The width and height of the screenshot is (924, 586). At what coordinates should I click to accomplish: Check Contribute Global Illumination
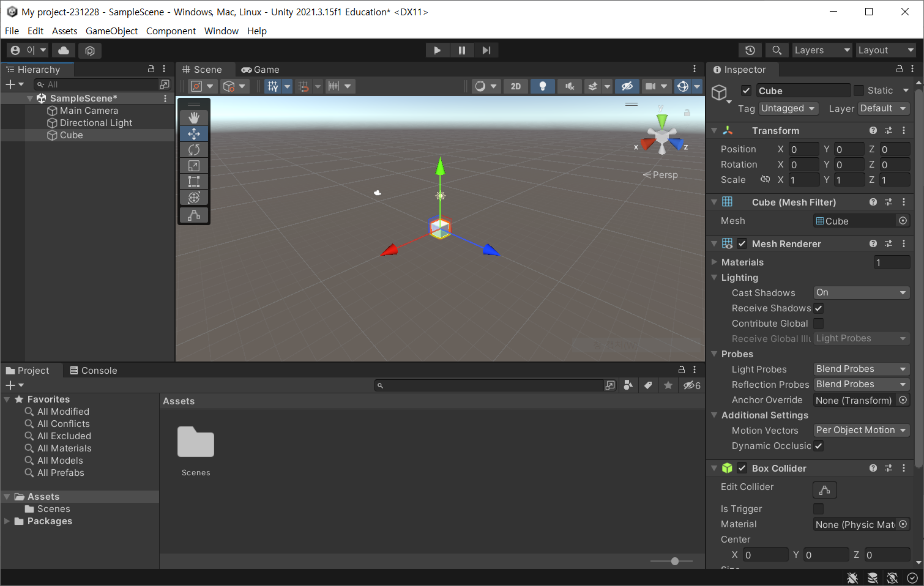coord(818,324)
